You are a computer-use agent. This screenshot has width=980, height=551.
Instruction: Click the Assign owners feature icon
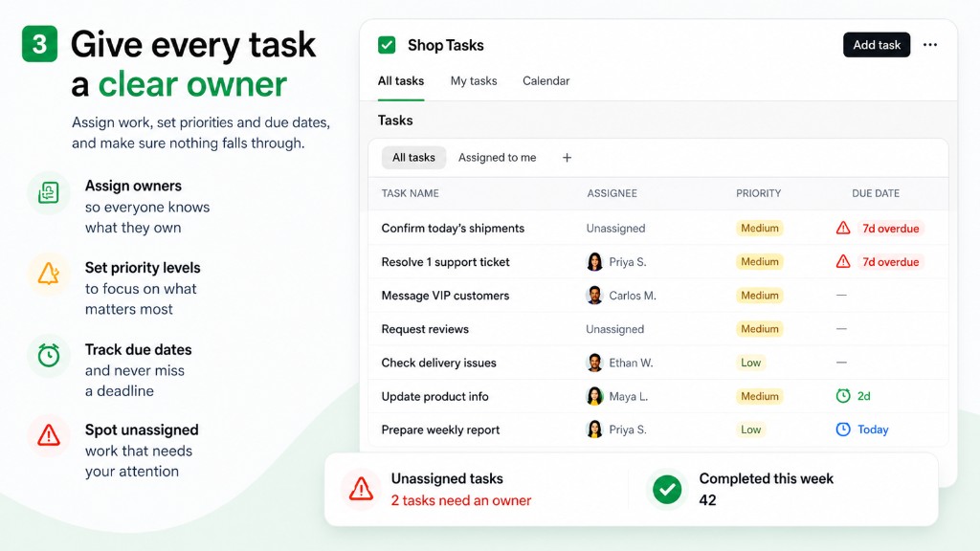pos(49,192)
